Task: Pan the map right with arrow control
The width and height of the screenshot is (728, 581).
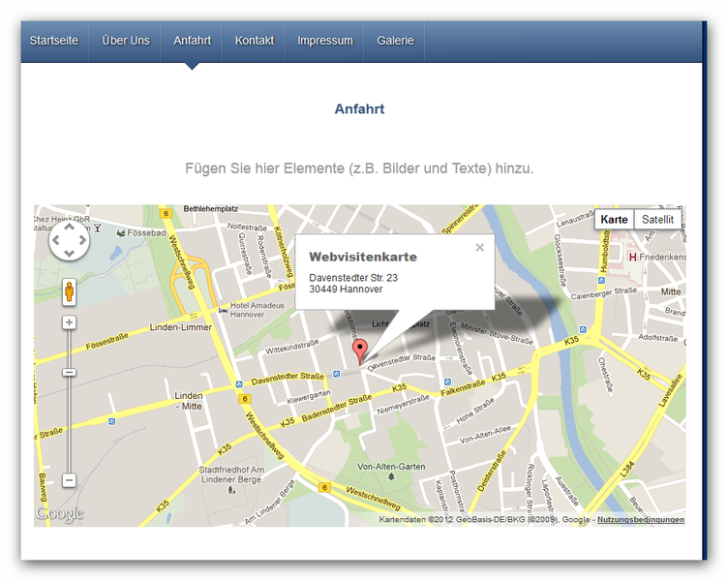Action: (x=82, y=240)
